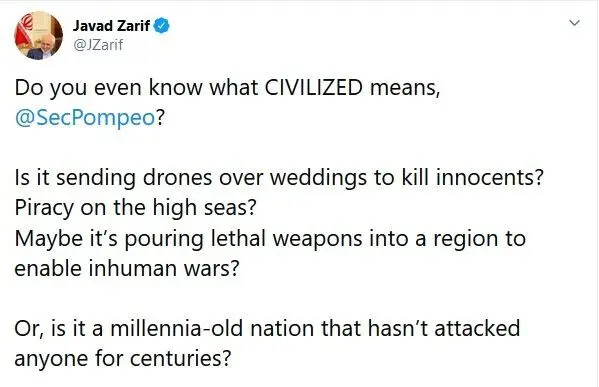This screenshot has height=387, width=599.
Task: Click the Javad Zarif display name
Action: tap(111, 26)
